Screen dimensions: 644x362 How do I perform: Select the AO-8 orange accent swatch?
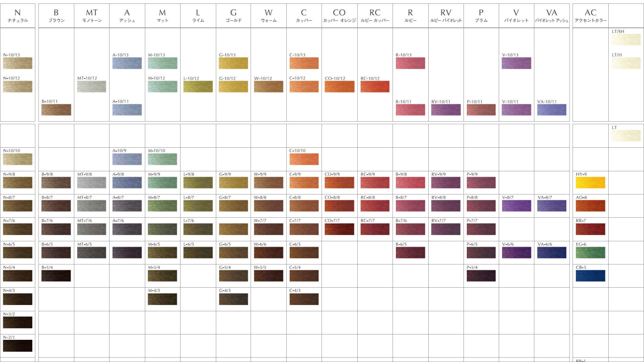(590, 206)
